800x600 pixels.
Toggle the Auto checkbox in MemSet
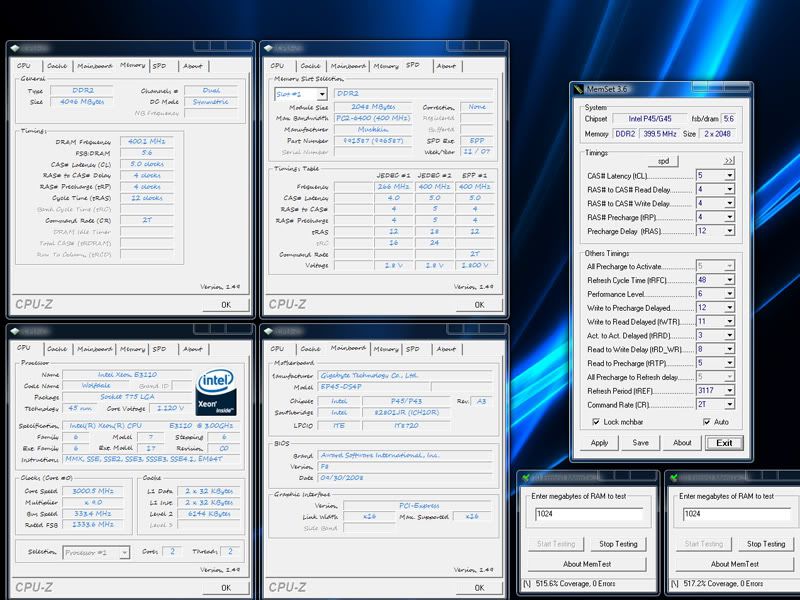[x=707, y=422]
